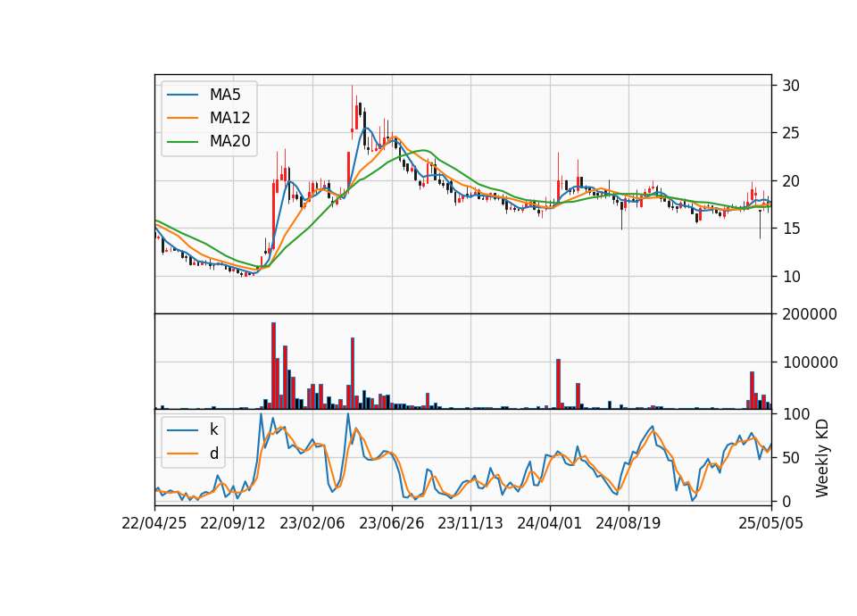The width and height of the screenshot is (857, 616).
Task: Click the volume axis value 100000
Action: (810, 362)
